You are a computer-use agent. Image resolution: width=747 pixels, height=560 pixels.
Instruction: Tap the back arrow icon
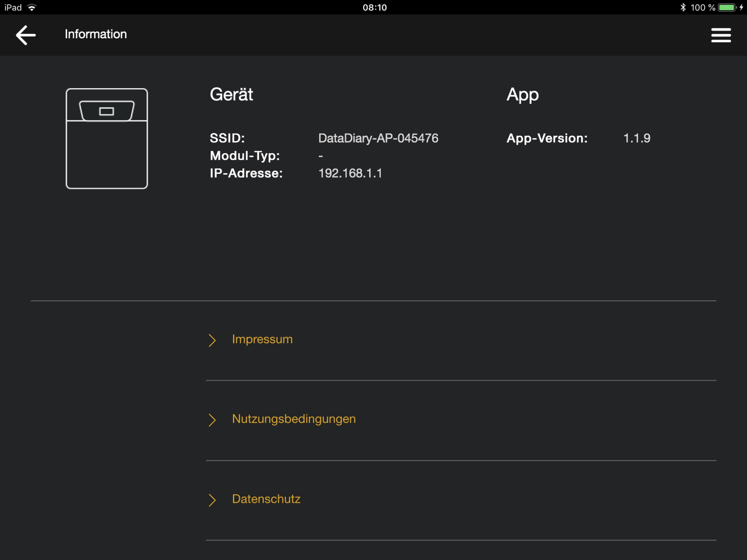coord(26,35)
